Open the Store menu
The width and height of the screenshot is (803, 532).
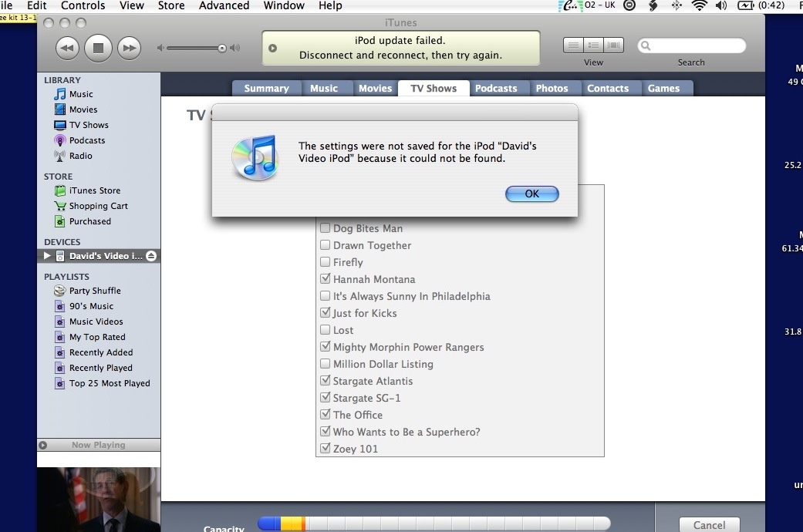(171, 5)
